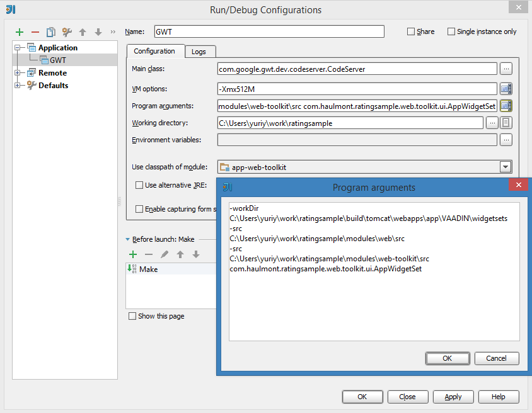This screenshot has height=413, width=532.
Task: Remove the configuration with the red minus icon
Action: point(35,32)
